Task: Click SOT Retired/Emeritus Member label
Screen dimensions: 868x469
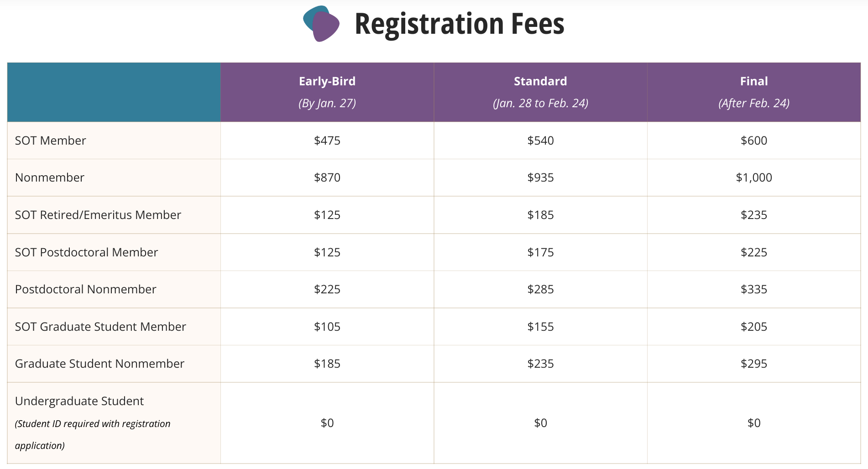Action: [98, 215]
